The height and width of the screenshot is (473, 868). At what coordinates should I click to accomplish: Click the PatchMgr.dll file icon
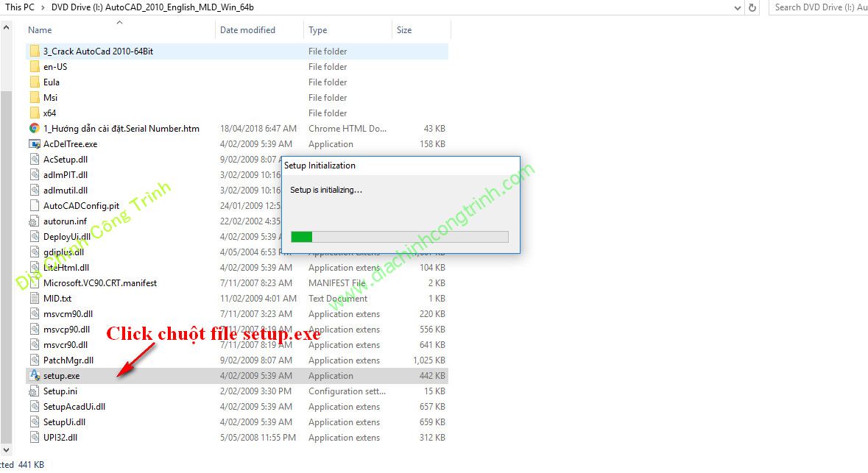click(35, 360)
